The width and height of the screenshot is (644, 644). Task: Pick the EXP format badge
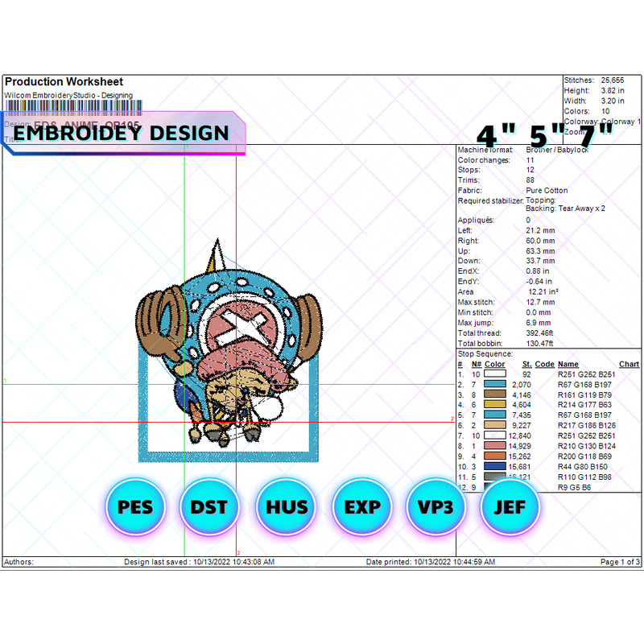[362, 507]
